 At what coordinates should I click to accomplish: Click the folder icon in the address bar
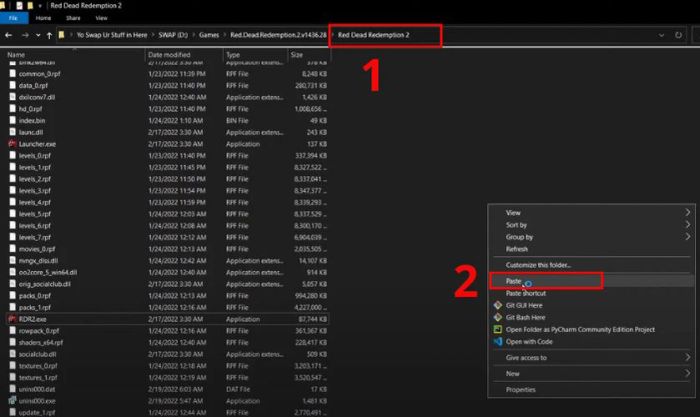pyautogui.click(x=62, y=35)
